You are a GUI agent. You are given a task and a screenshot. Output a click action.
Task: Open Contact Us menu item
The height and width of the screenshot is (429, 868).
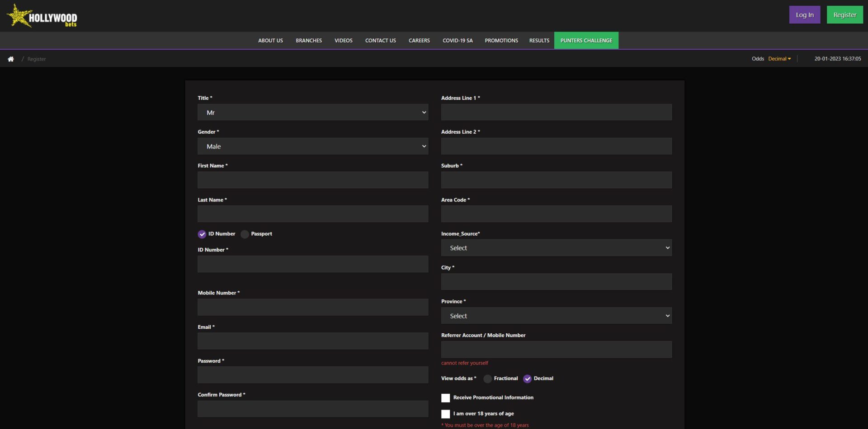click(381, 41)
